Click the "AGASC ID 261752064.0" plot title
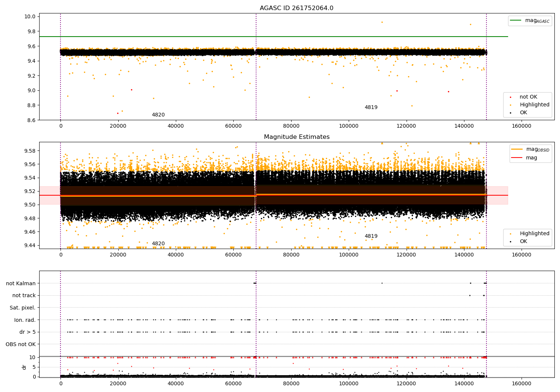 point(296,8)
